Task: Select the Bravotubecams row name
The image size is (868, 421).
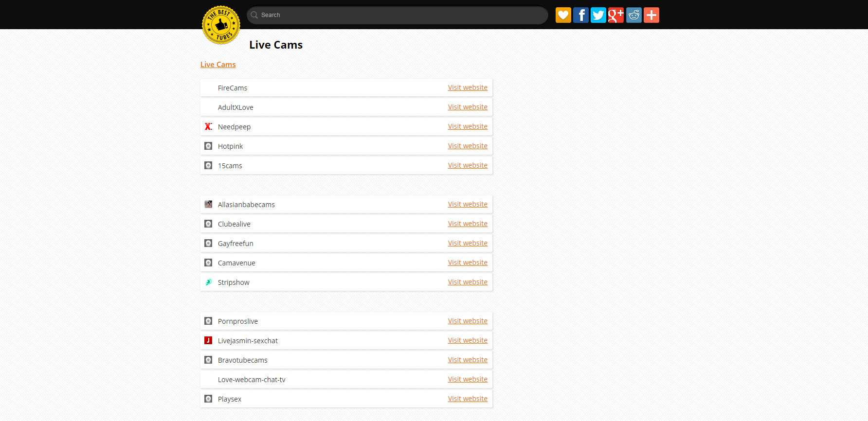Action: coord(243,360)
